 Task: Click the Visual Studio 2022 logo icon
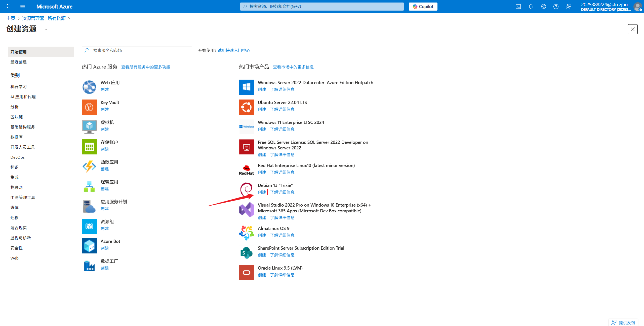point(247,209)
